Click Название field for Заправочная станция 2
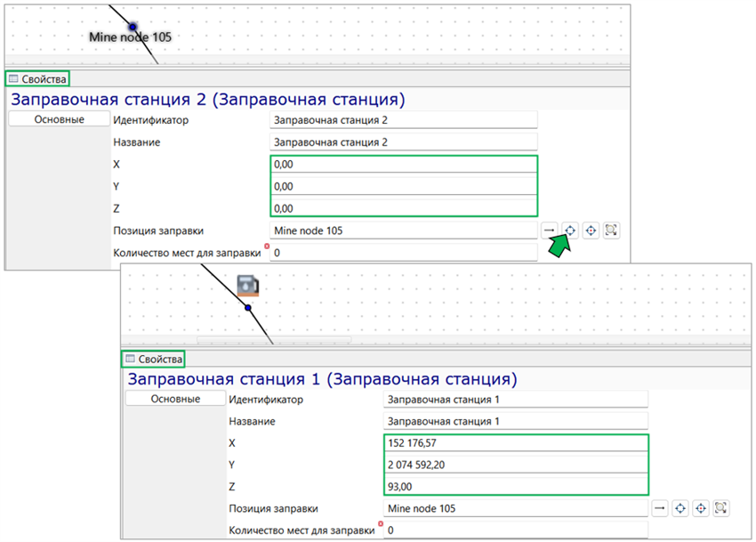The height and width of the screenshot is (542, 756). (x=404, y=142)
